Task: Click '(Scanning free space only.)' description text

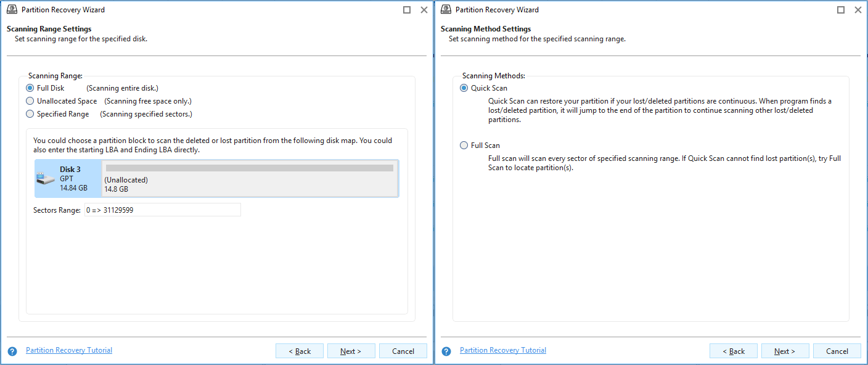Action: 148,101
